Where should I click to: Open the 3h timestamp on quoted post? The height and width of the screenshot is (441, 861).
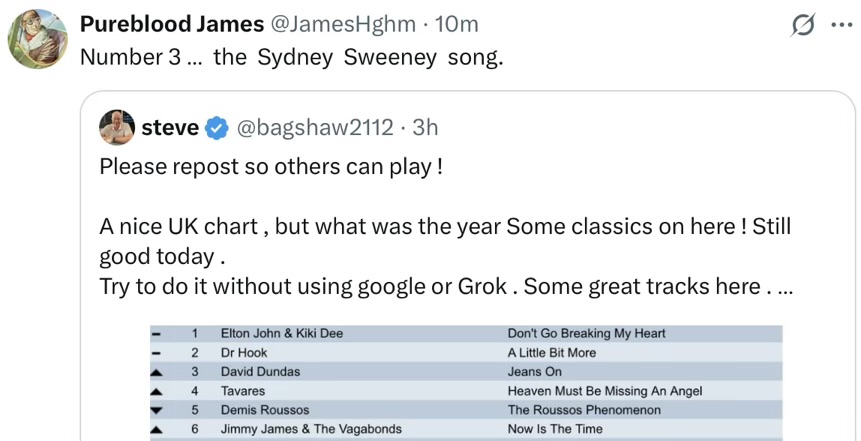click(425, 127)
